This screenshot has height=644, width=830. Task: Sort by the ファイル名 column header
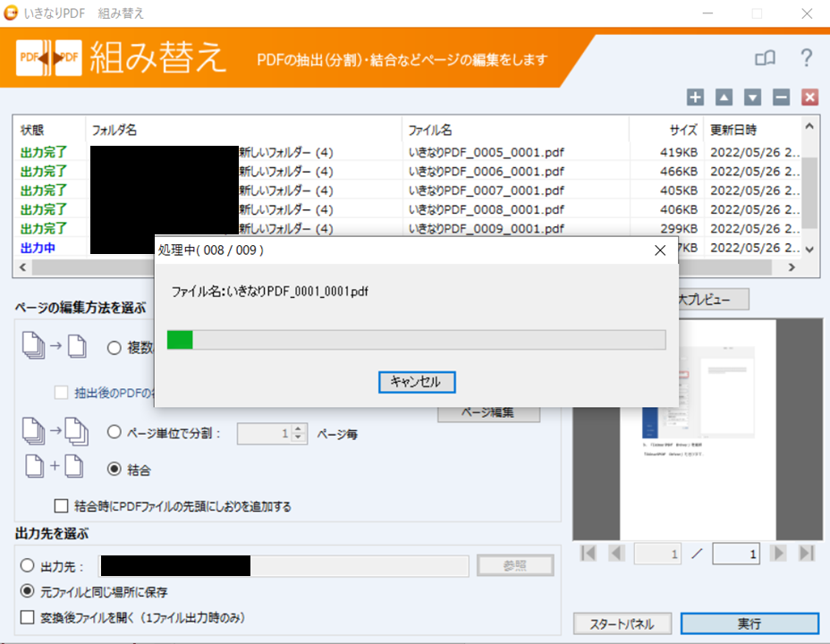pyautogui.click(x=515, y=130)
